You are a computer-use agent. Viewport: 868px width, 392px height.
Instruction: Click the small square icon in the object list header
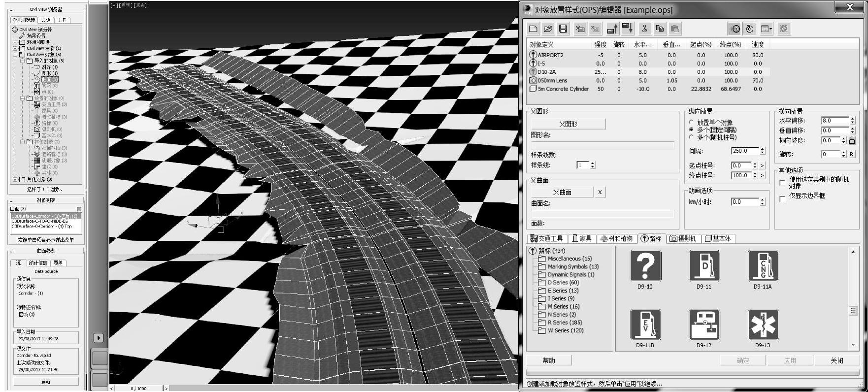(x=79, y=209)
